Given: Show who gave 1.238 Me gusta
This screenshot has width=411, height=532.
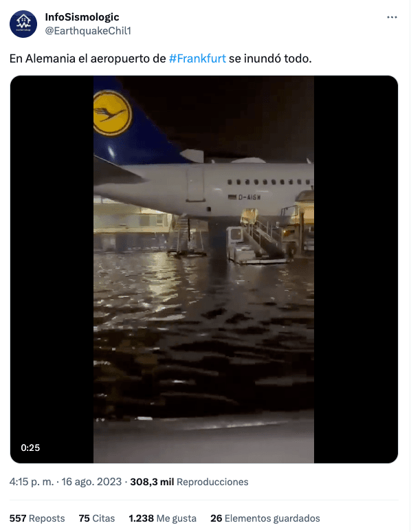Looking at the screenshot, I should coord(162,518).
